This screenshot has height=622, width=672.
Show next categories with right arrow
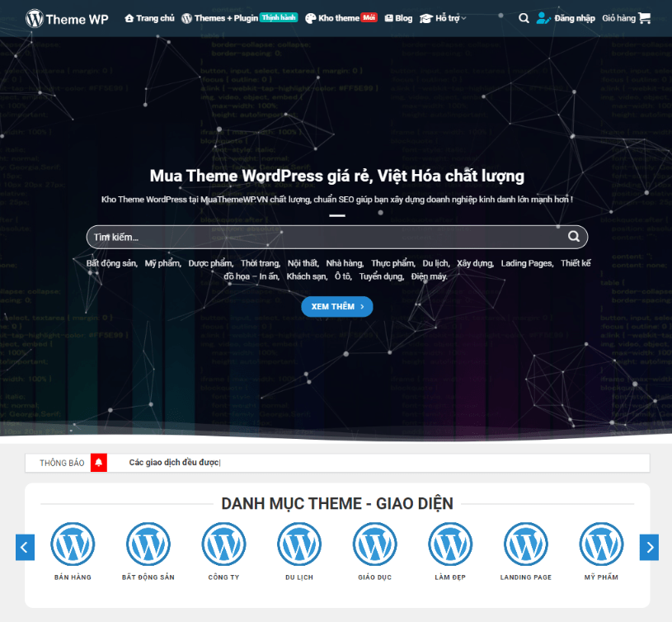coord(649,547)
